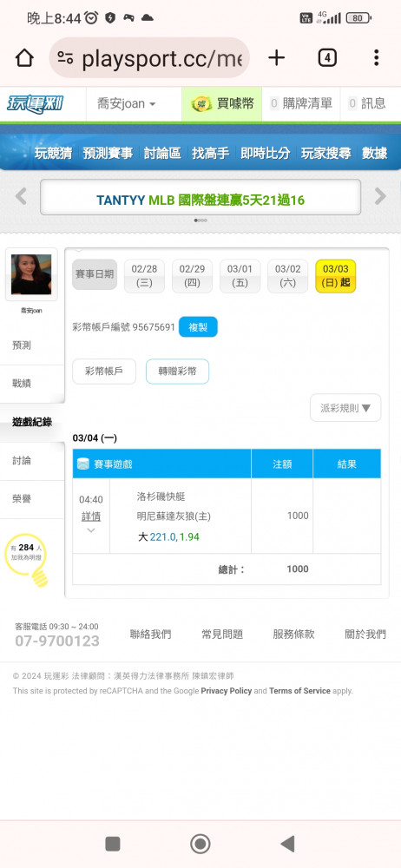Open 關於我們 footer link
Viewport: 401px width, 868px height.
365,635
